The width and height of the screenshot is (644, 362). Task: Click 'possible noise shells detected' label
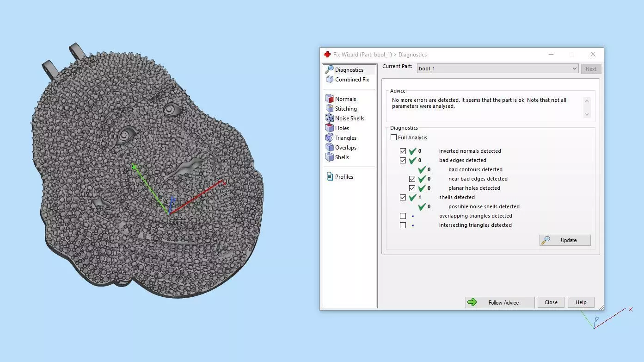(x=484, y=206)
